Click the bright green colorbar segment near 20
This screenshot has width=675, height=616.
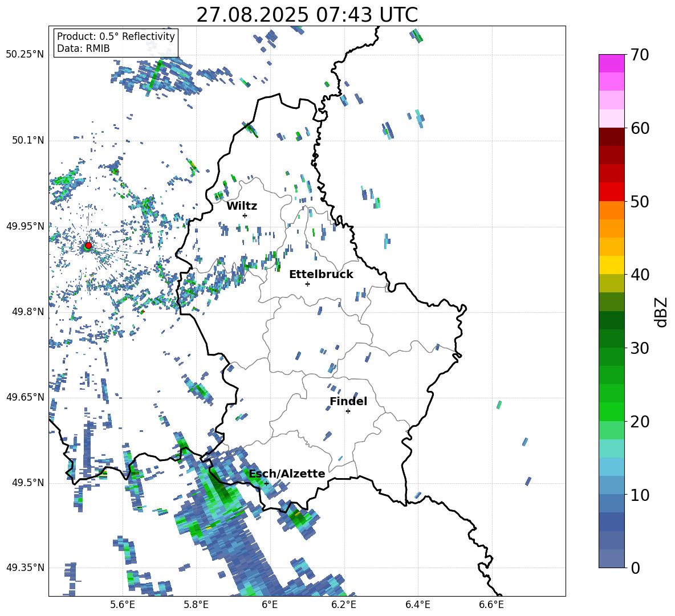(612, 411)
